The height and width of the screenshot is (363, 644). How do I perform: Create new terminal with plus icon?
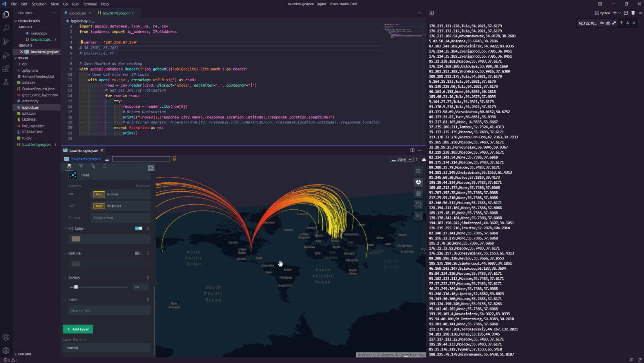point(615,13)
